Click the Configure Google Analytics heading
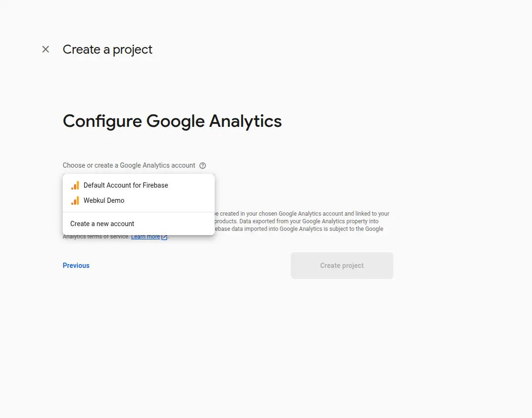The image size is (532, 418). [172, 121]
